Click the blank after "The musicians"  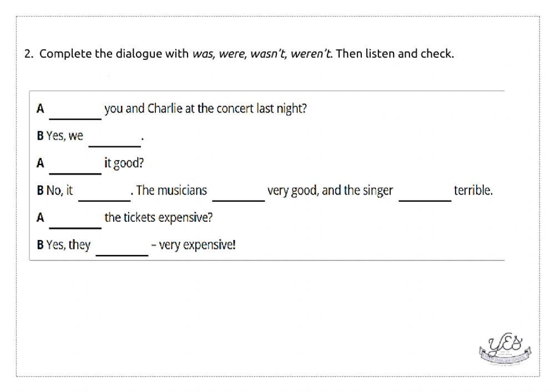click(x=239, y=193)
